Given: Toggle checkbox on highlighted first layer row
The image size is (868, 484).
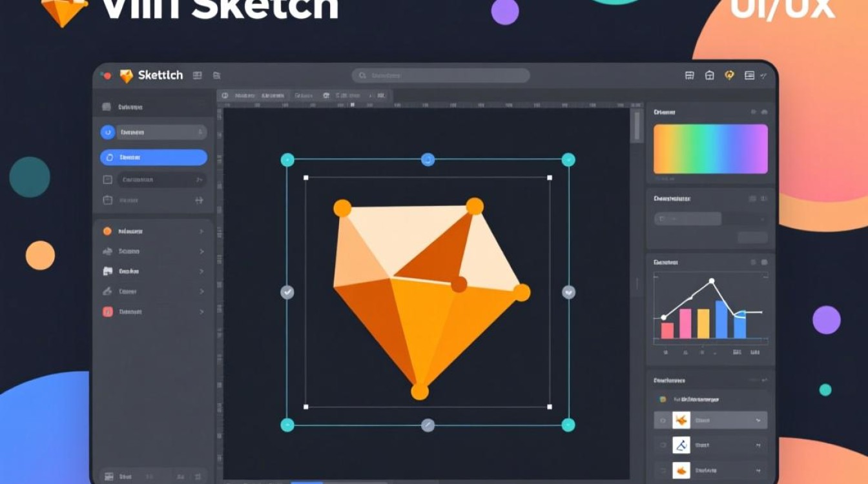Looking at the screenshot, I should [x=662, y=421].
